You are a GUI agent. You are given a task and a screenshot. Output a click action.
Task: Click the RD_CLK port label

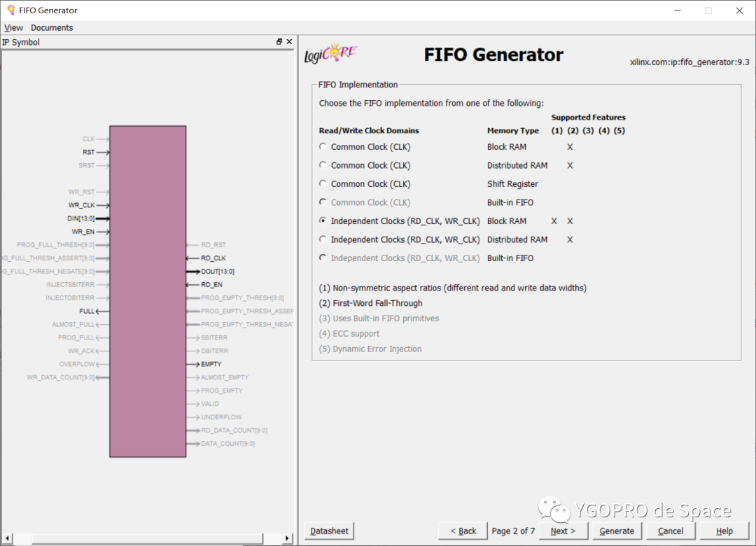pyautogui.click(x=213, y=258)
